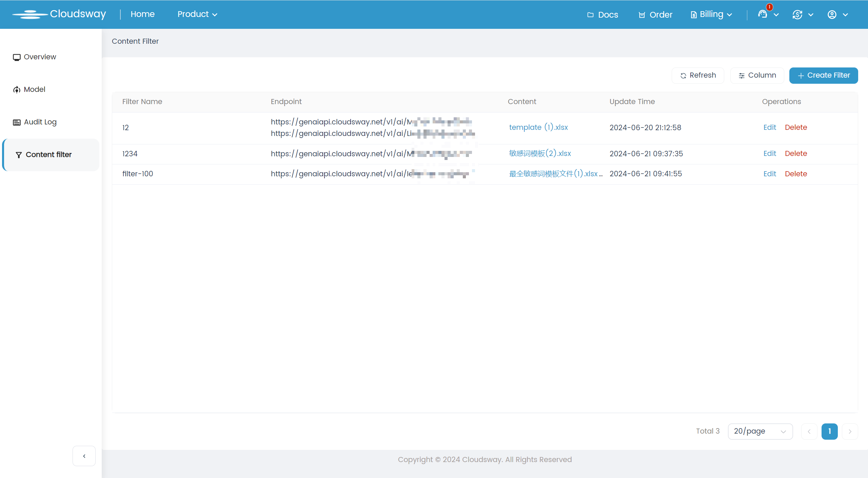Click the Create Filter button
868x478 pixels.
(x=824, y=75)
